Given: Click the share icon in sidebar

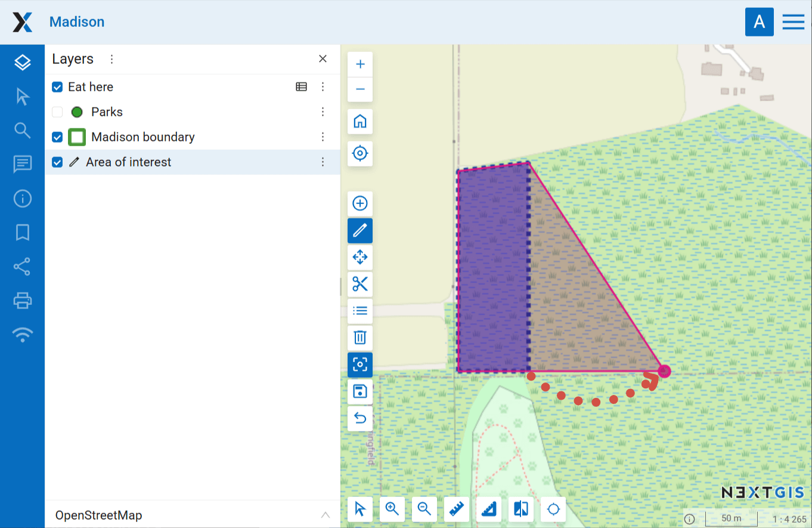Looking at the screenshot, I should [23, 267].
